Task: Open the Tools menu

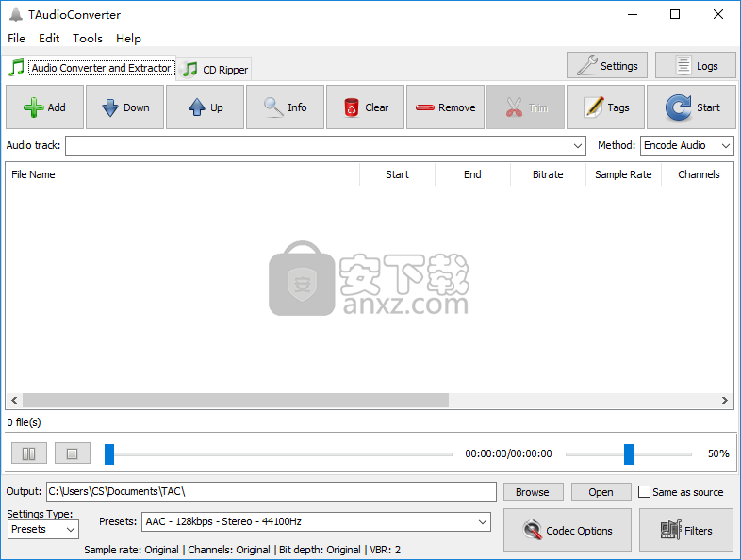Action: tap(88, 39)
